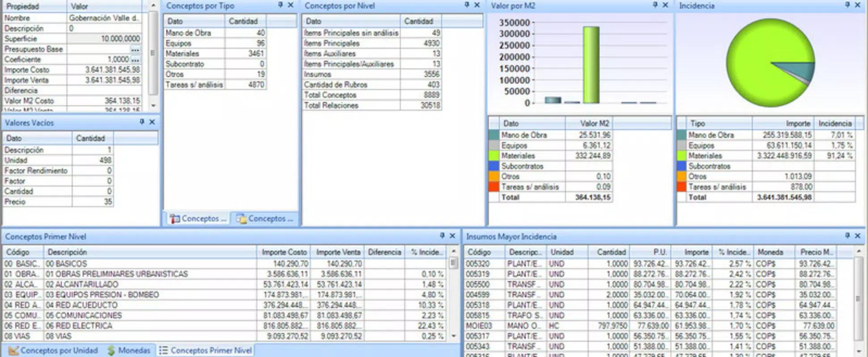Click the properties grid scroll down arrow
The width and height of the screenshot is (868, 357).
point(153,106)
